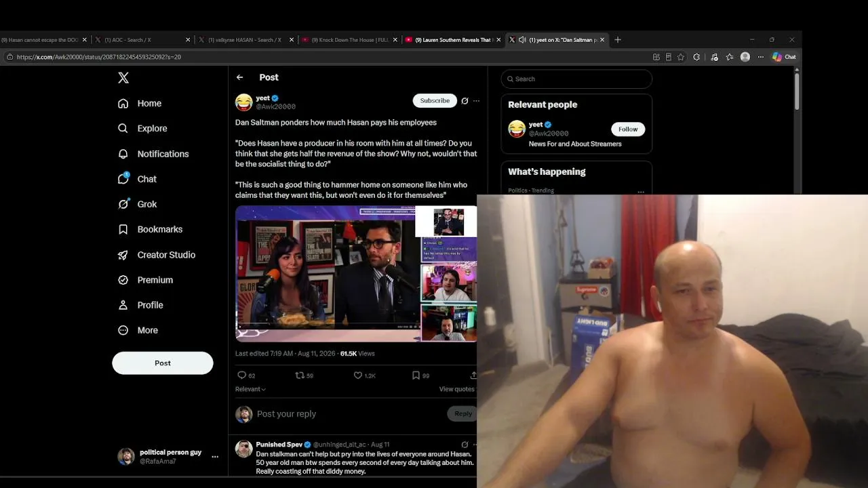This screenshot has width=868, height=488.
Task: Click yeet's avatar on the post
Action: coord(244,102)
